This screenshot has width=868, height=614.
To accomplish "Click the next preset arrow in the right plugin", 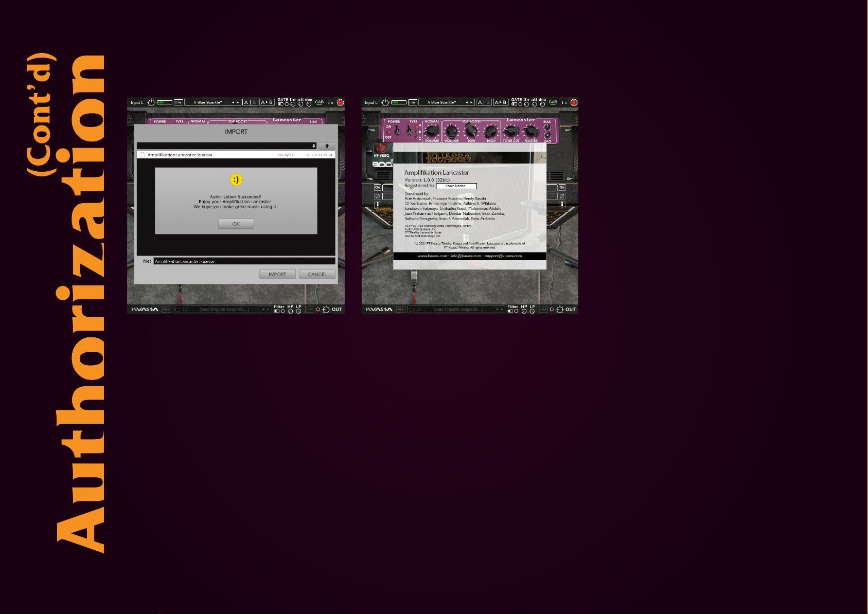I will pyautogui.click(x=472, y=102).
